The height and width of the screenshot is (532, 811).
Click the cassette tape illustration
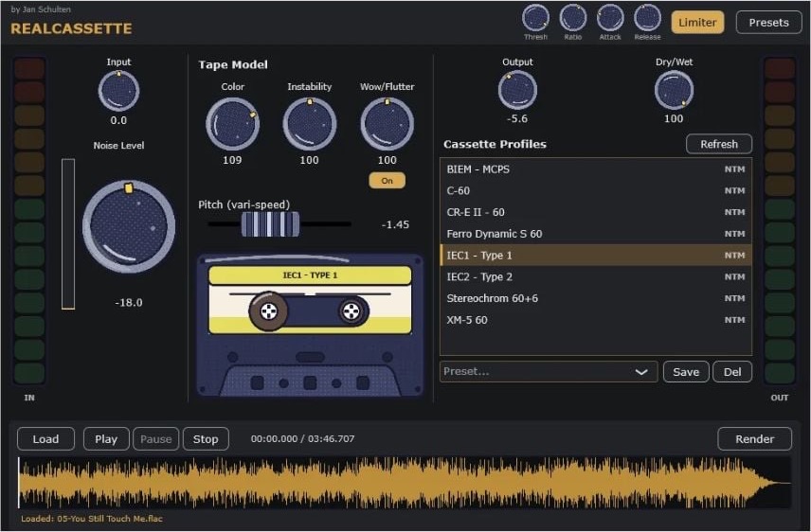click(x=310, y=326)
